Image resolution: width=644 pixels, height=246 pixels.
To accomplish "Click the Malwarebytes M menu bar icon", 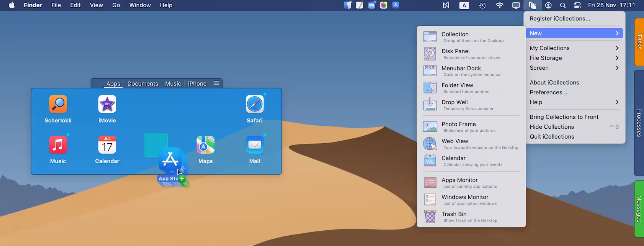I will [x=446, y=5].
